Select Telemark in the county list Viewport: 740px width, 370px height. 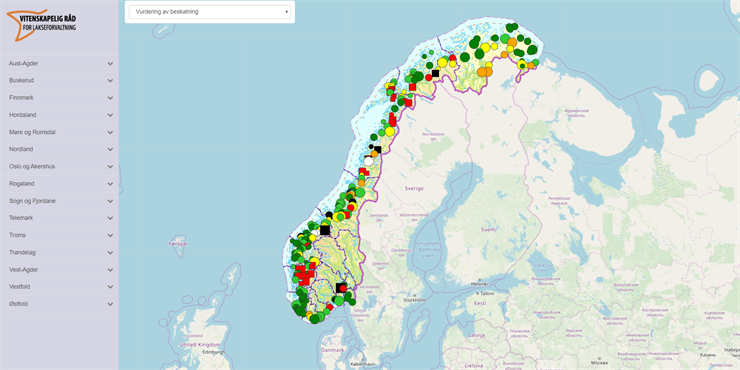point(59,218)
